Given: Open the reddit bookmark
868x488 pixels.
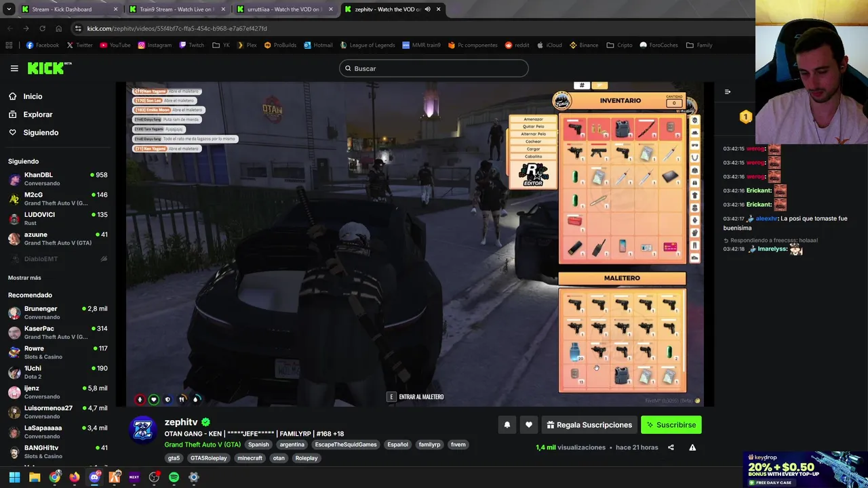Looking at the screenshot, I should (517, 45).
